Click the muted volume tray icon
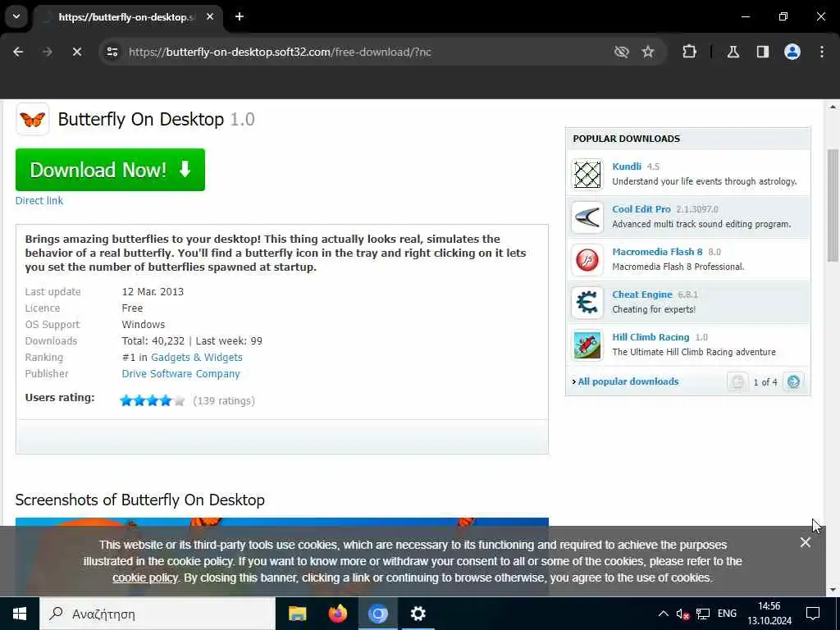 [x=682, y=614]
